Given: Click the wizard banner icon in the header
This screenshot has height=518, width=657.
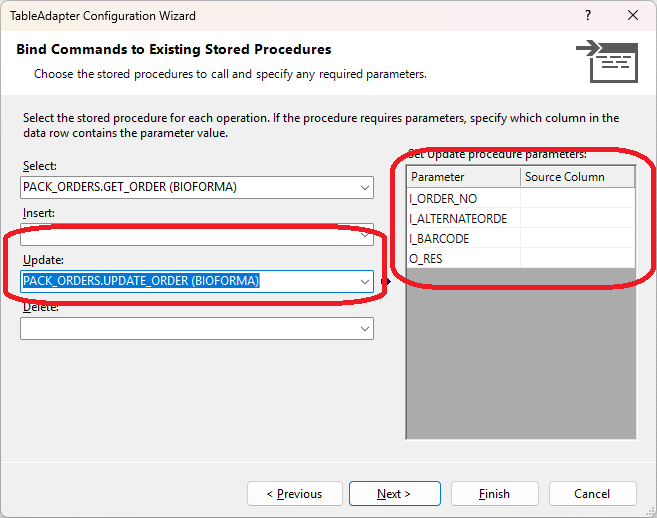Looking at the screenshot, I should [x=607, y=60].
